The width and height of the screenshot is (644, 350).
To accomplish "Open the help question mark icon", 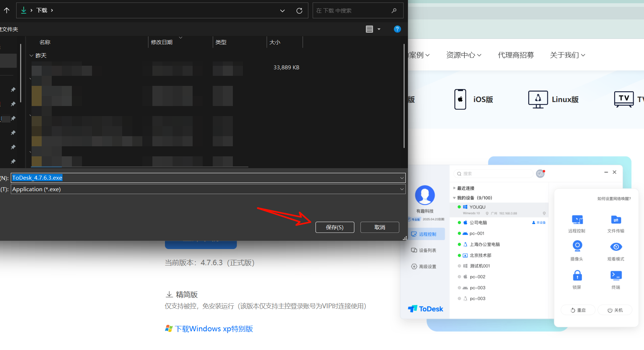I will click(x=397, y=29).
